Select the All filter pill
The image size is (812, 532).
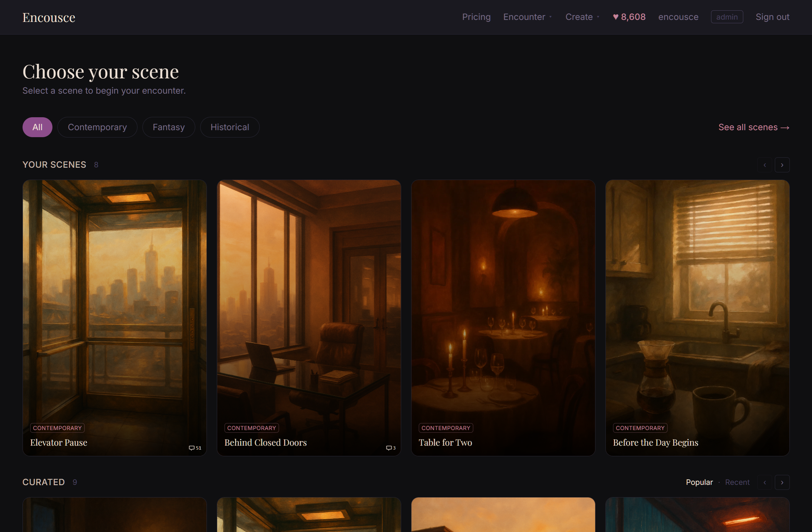[37, 127]
